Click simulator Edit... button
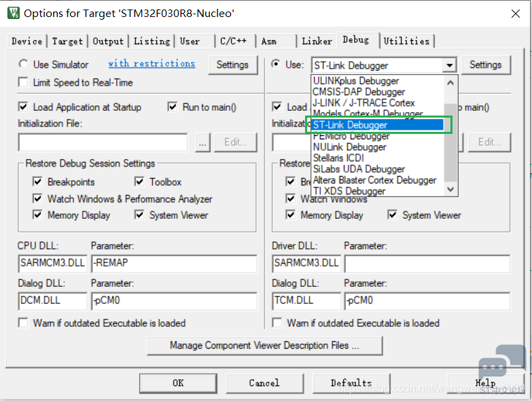The height and width of the screenshot is (401, 532). (x=236, y=143)
